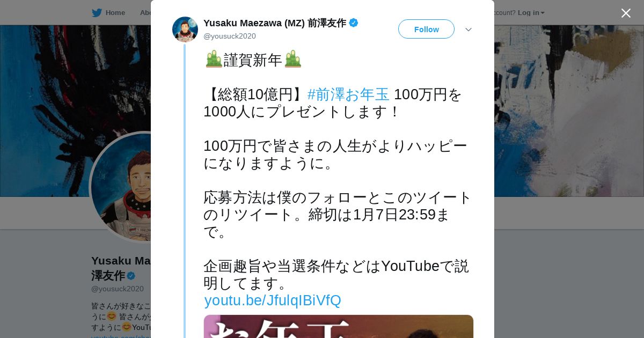
Task: Go to the Home tab in top navigation
Action: 108,12
